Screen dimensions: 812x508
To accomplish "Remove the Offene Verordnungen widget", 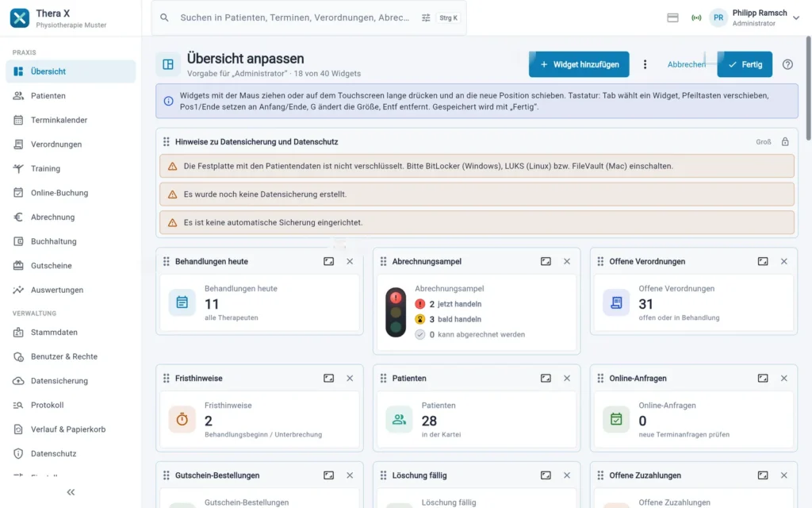I will [x=784, y=261].
